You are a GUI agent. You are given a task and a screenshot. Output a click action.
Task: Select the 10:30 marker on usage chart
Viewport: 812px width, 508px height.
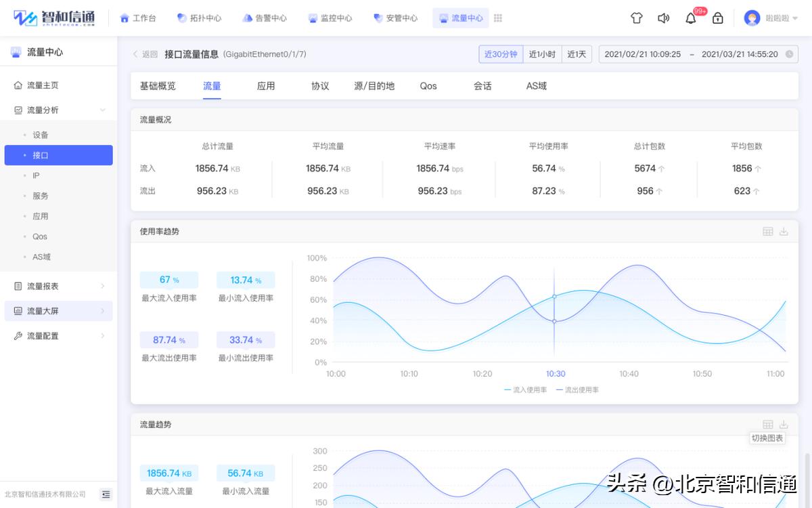(x=554, y=297)
